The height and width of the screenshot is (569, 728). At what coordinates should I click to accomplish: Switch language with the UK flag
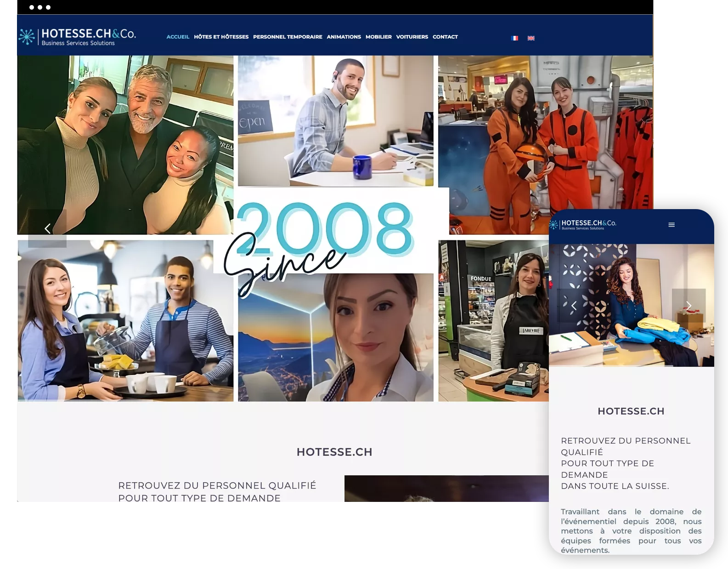pos(531,38)
